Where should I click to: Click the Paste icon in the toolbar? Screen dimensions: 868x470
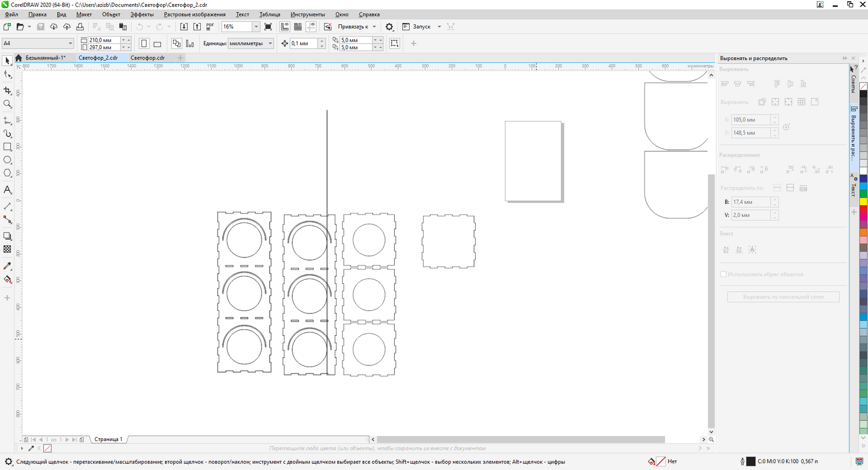pyautogui.click(x=123, y=27)
